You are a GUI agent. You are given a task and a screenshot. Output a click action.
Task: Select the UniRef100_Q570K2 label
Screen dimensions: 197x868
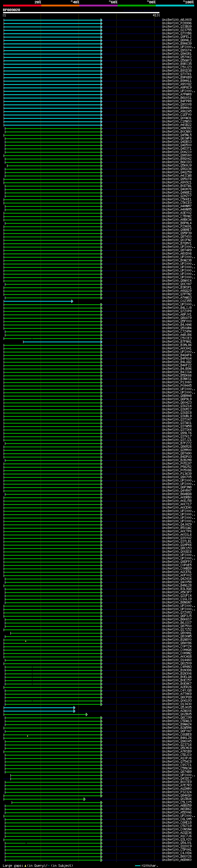pyautogui.click(x=177, y=57)
